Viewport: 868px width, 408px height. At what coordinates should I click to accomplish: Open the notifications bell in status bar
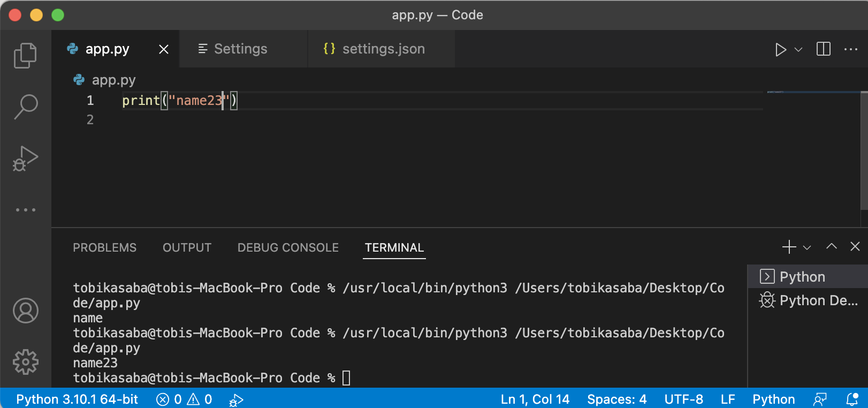[852, 399]
